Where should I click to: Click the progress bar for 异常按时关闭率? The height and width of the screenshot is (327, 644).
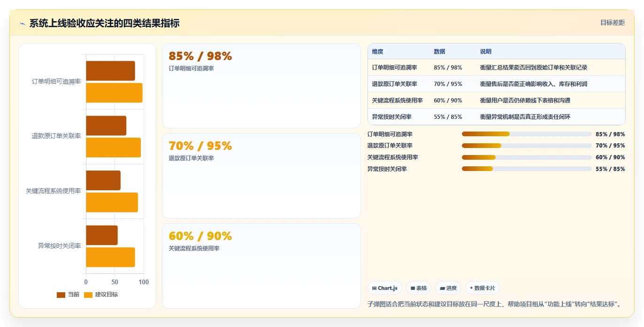pyautogui.click(x=527, y=169)
